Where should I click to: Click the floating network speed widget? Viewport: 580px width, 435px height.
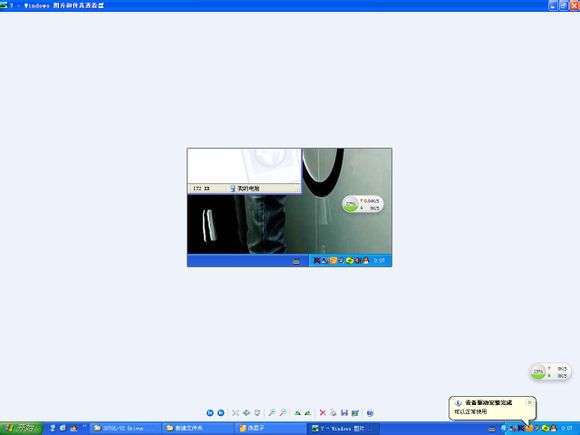pyautogui.click(x=550, y=372)
